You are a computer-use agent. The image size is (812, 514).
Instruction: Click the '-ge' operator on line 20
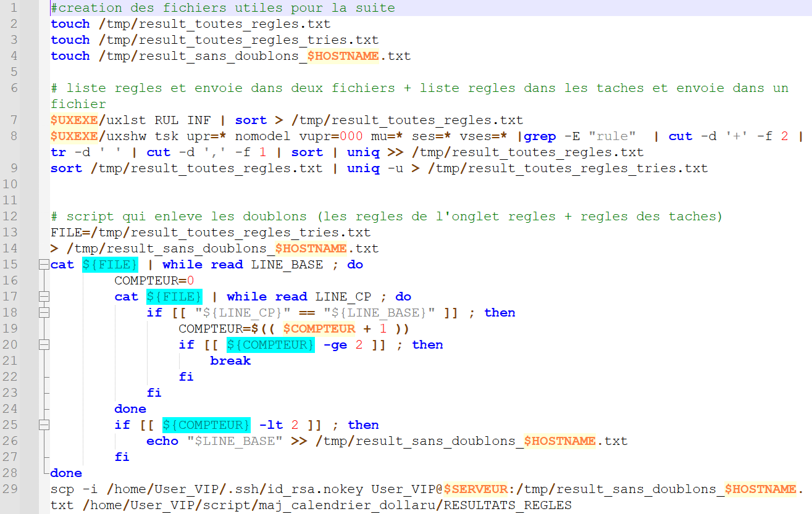[335, 345]
